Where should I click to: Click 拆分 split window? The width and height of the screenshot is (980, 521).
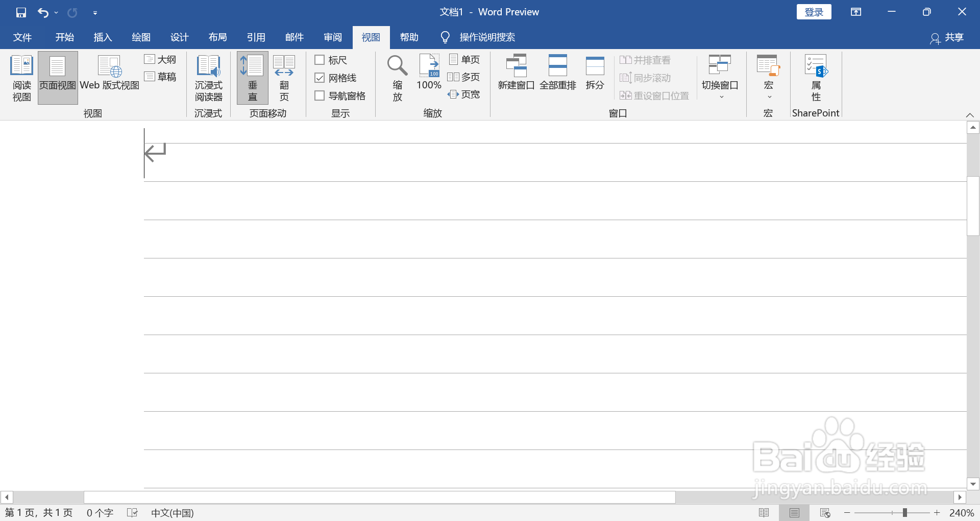595,73
